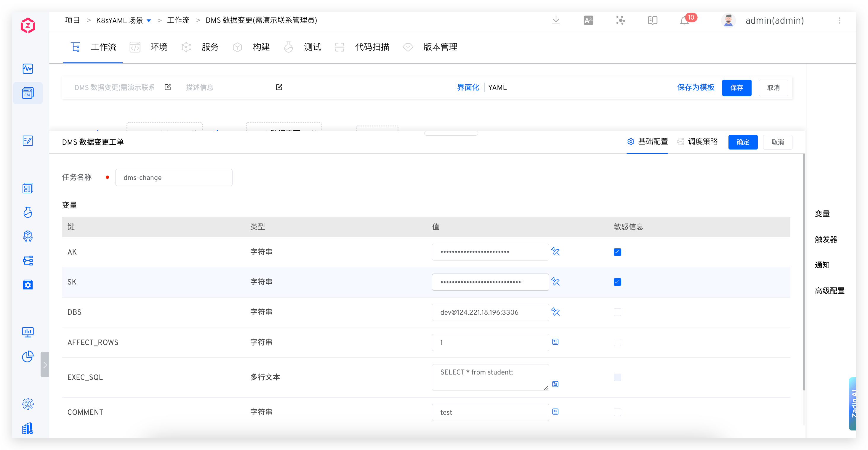Uncheck the SK sensitive info checkbox
Image resolution: width=868 pixels, height=450 pixels.
click(x=617, y=282)
